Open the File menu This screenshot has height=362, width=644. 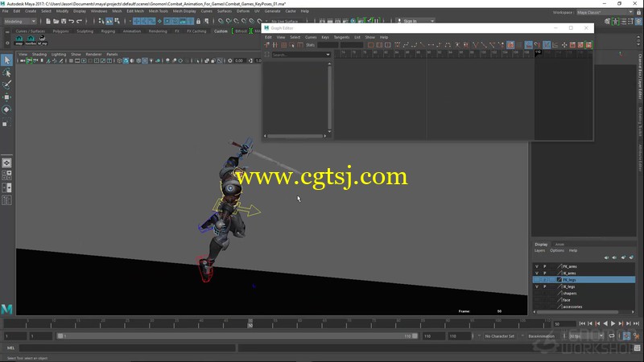5,11
